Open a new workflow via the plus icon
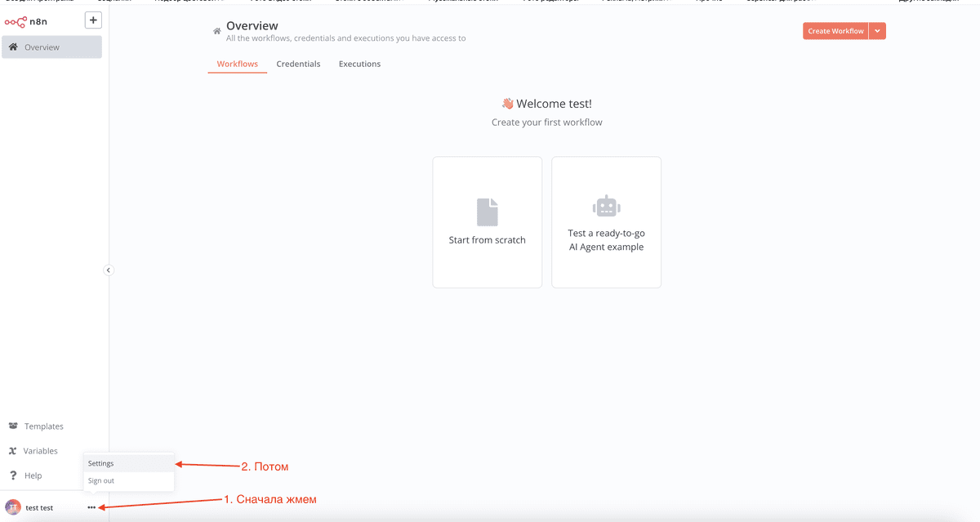Screen dimensions: 980x522 (x=92, y=19)
